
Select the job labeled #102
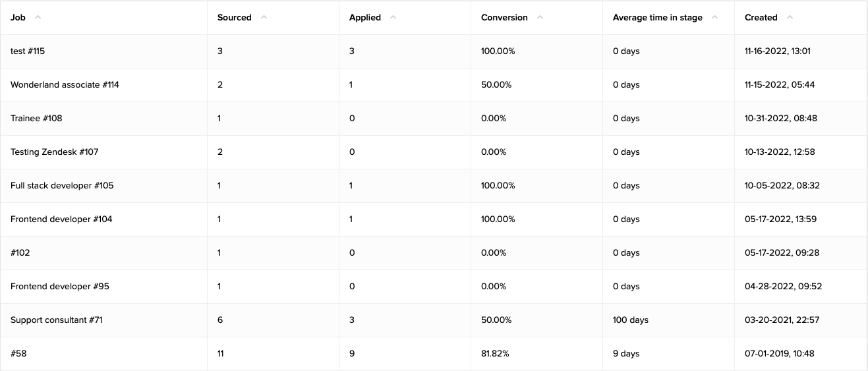20,253
